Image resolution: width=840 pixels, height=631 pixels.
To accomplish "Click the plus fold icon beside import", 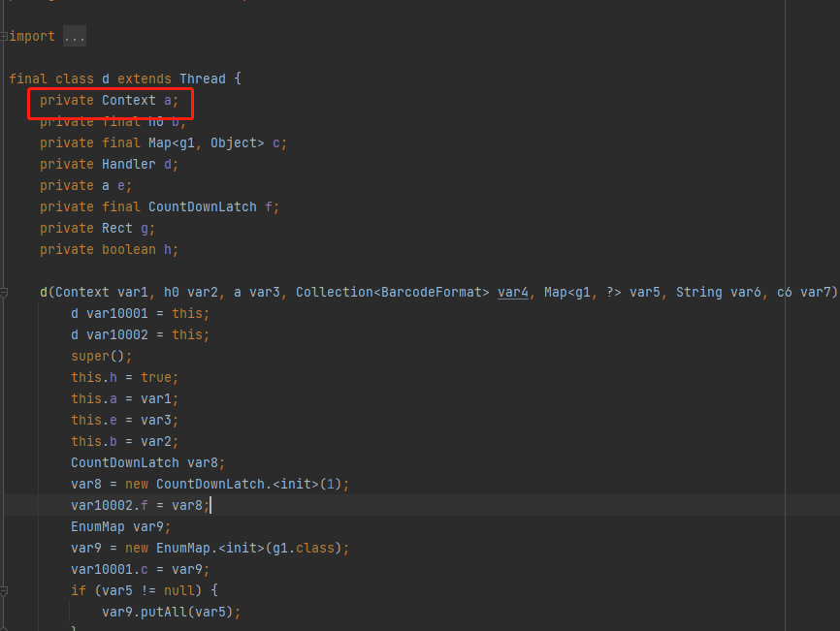I will [x=4, y=35].
